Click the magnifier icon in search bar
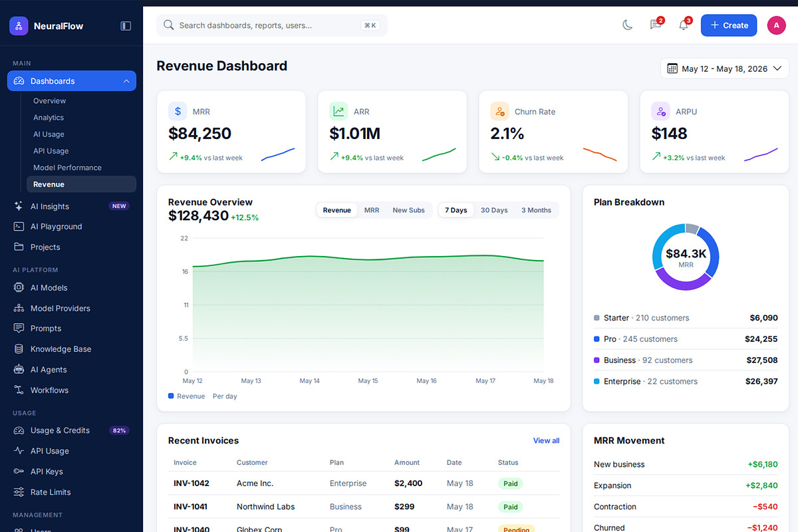The height and width of the screenshot is (532, 798). tap(169, 25)
